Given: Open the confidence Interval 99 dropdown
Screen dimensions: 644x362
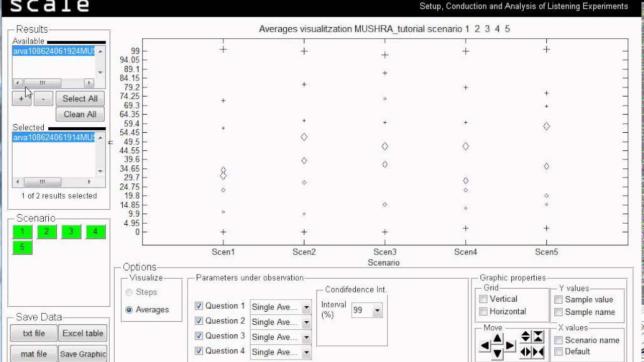Looking at the screenshot, I should click(x=367, y=311).
